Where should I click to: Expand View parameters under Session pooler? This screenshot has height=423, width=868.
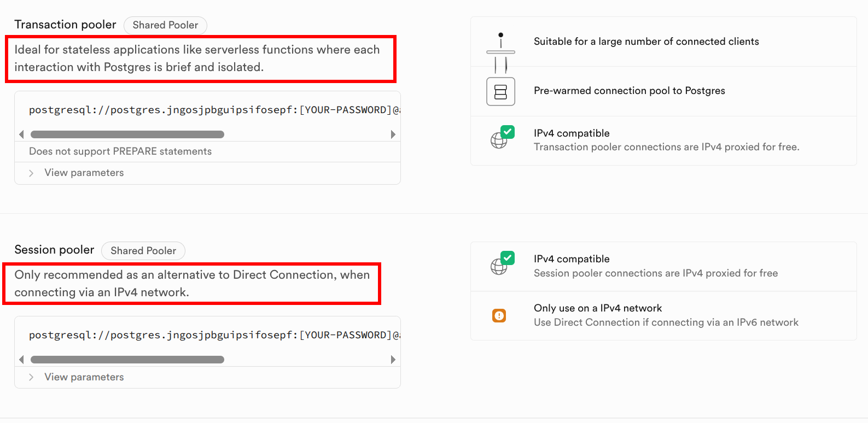click(84, 377)
